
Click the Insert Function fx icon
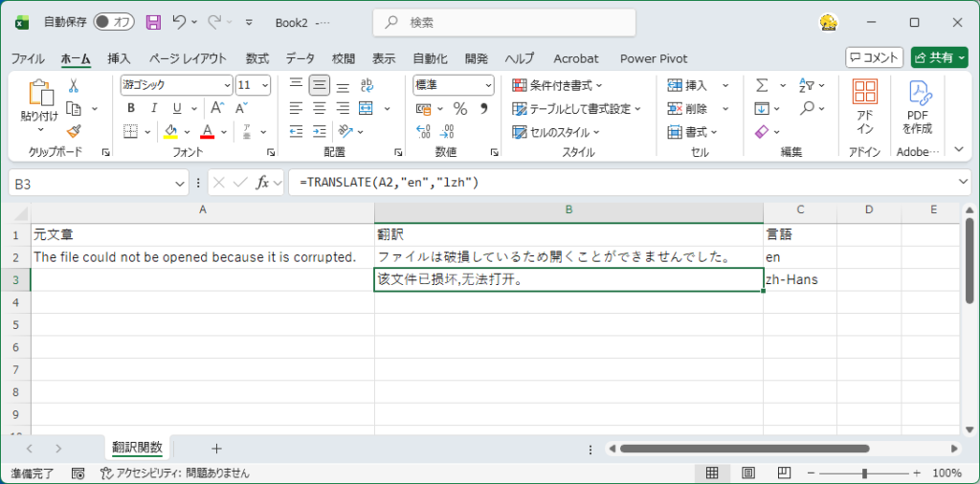(261, 182)
